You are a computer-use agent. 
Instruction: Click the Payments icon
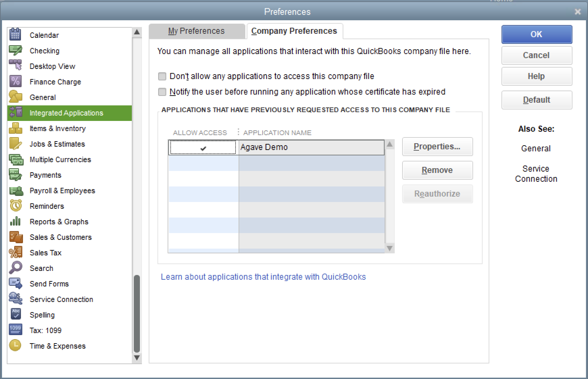[15, 175]
